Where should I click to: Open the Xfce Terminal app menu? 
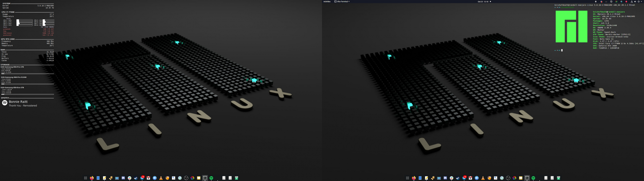point(342,2)
